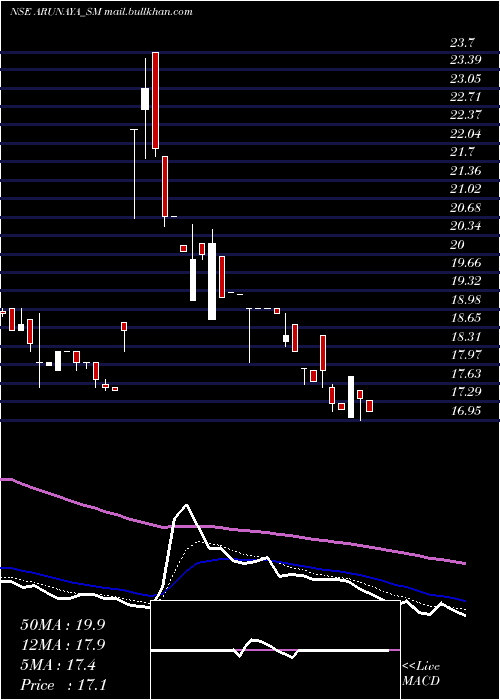Click the NSE ARUNAYA_SM chart title

101,12
